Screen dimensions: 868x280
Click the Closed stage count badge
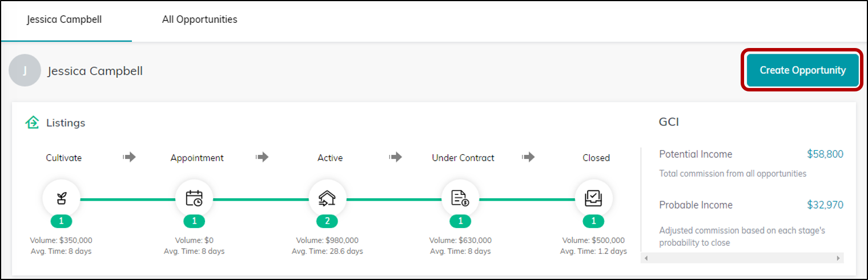594,221
